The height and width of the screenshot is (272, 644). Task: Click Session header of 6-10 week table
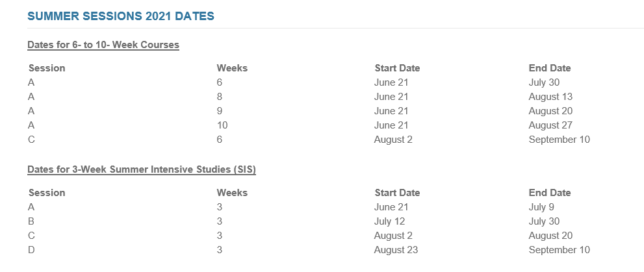point(47,68)
